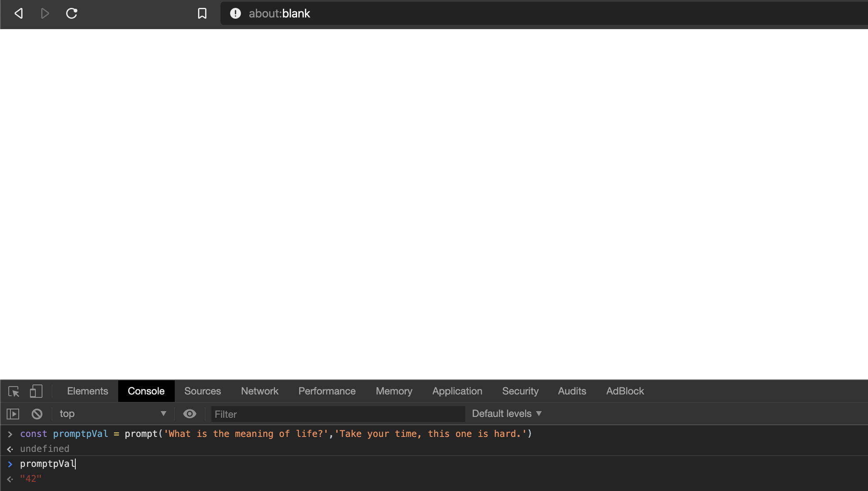Image resolution: width=868 pixels, height=491 pixels.
Task: Clear the console with the no-entry icon
Action: tap(37, 414)
